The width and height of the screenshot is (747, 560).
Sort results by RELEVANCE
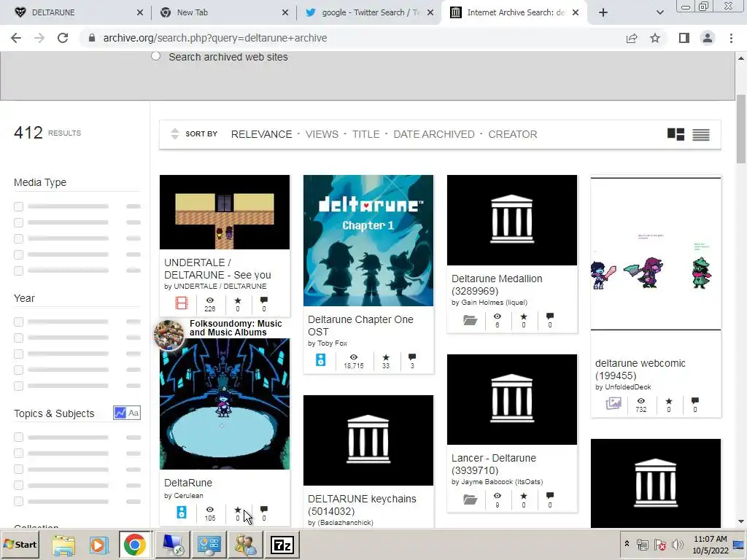coord(262,134)
